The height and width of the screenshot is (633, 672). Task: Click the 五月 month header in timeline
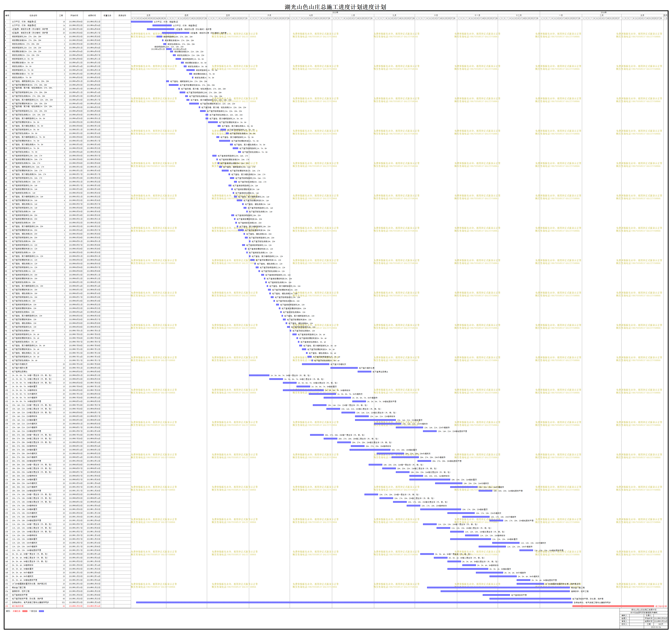pos(228,15)
